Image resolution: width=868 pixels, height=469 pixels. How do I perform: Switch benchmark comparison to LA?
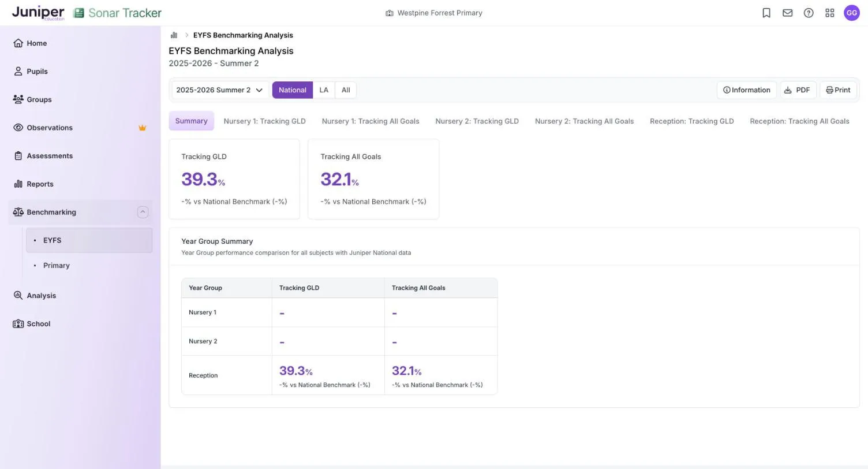click(x=324, y=90)
